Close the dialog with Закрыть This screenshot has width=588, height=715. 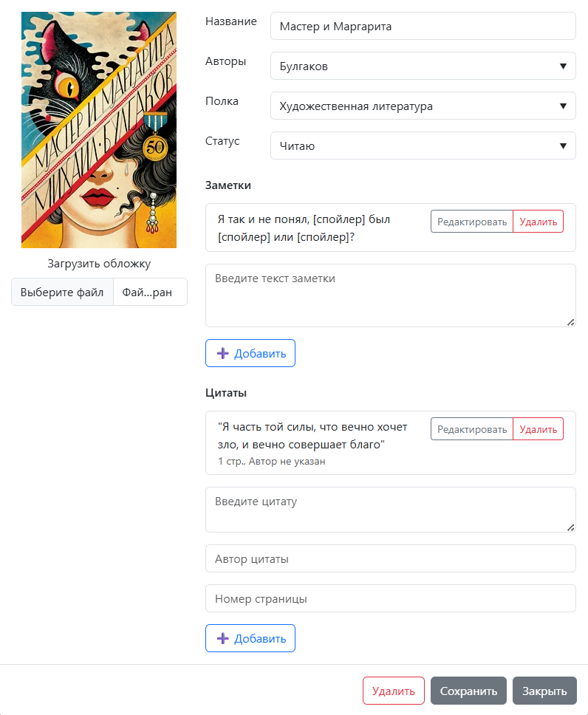(x=544, y=691)
